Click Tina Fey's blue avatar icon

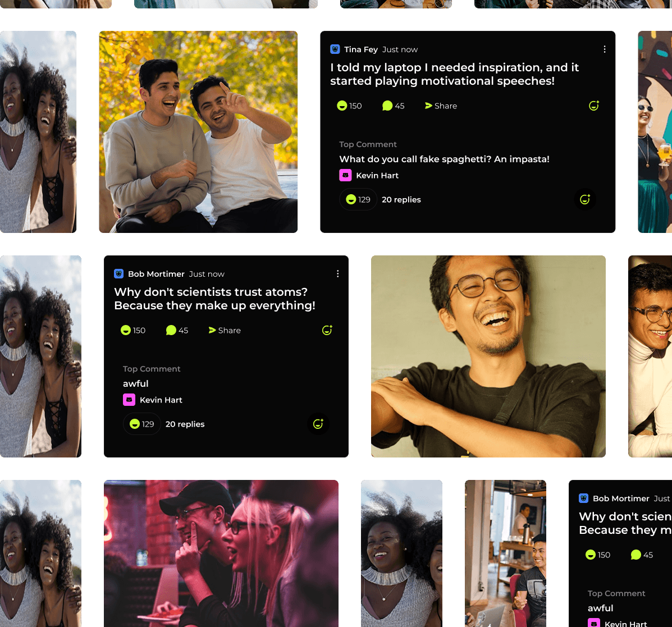(335, 49)
